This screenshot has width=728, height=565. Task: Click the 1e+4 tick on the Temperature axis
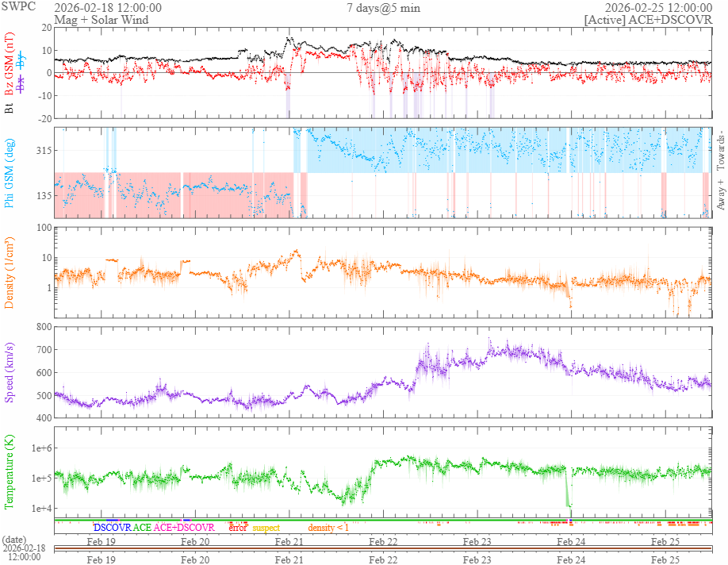click(x=42, y=509)
